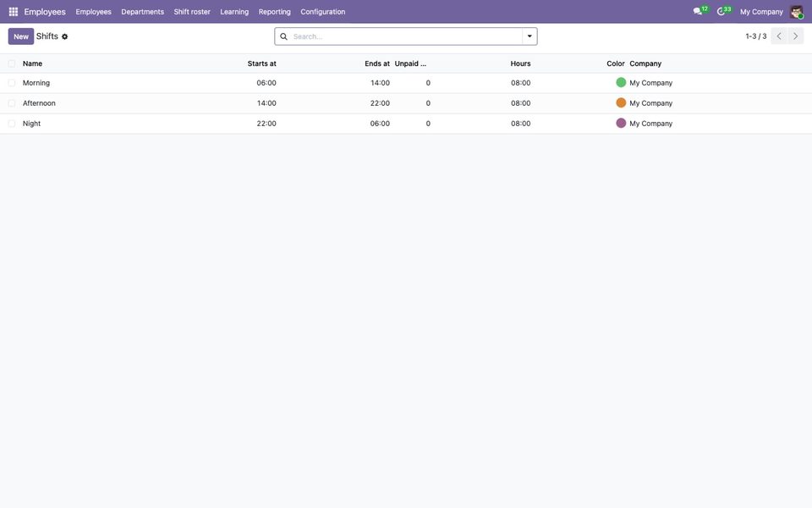
Task: Open the activities clock icon
Action: tap(721, 11)
